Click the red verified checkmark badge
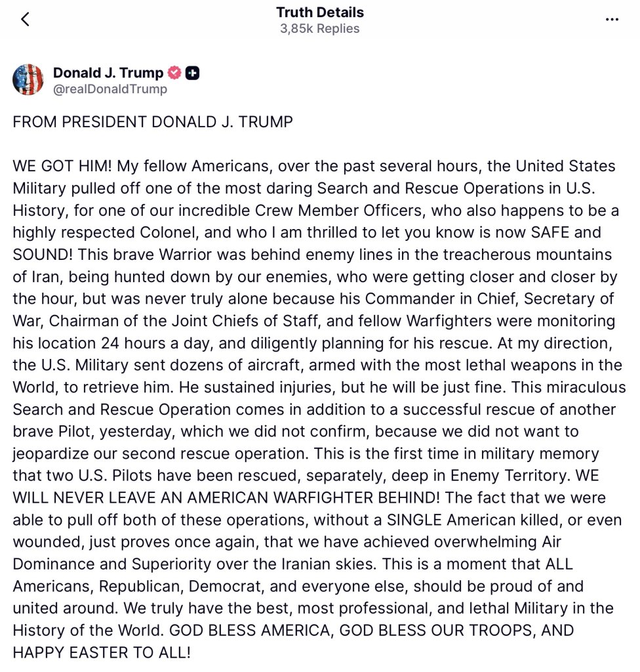640x672 pixels. tap(174, 73)
